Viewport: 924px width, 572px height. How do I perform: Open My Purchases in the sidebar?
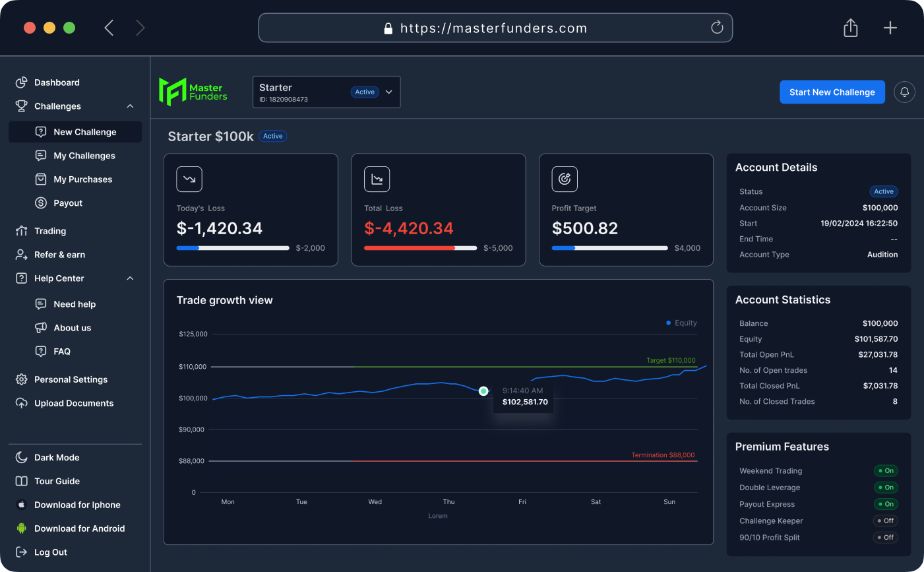coord(82,179)
